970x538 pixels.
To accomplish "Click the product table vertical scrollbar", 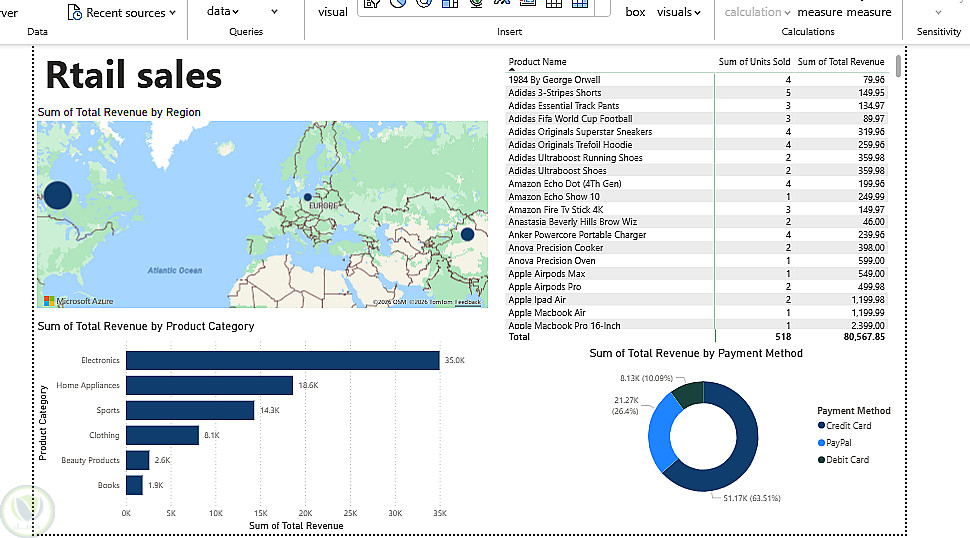I will coord(898,66).
